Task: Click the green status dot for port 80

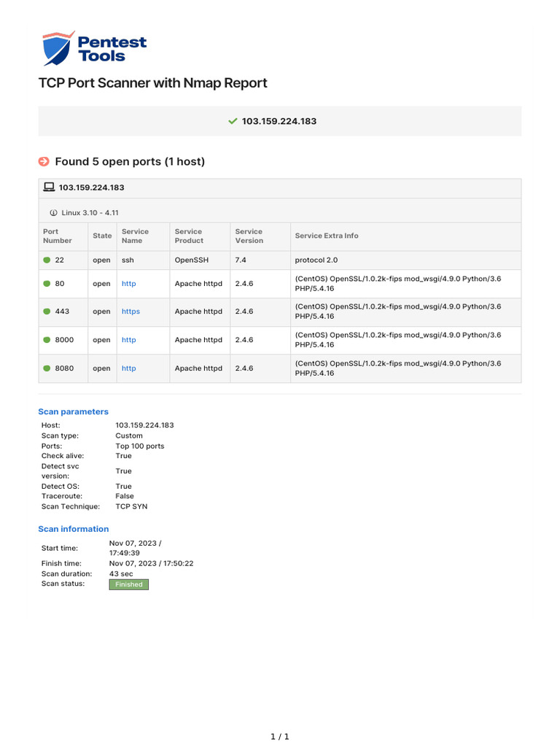Action: coord(47,284)
